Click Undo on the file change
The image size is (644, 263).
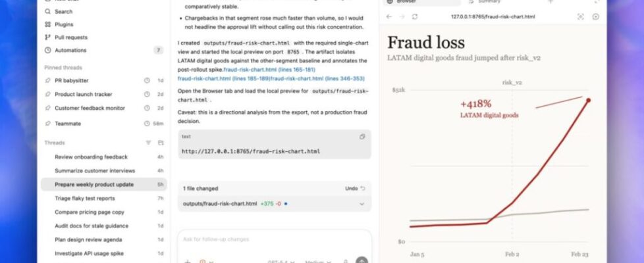click(x=355, y=188)
